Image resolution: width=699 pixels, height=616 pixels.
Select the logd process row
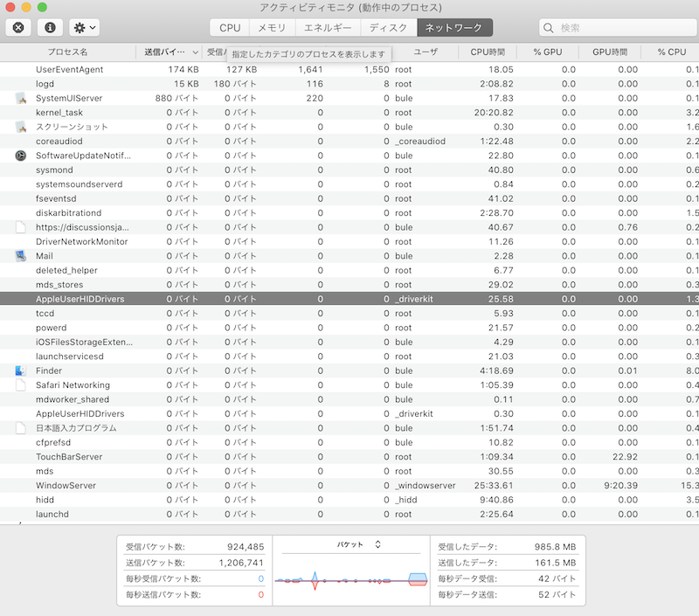(x=349, y=84)
